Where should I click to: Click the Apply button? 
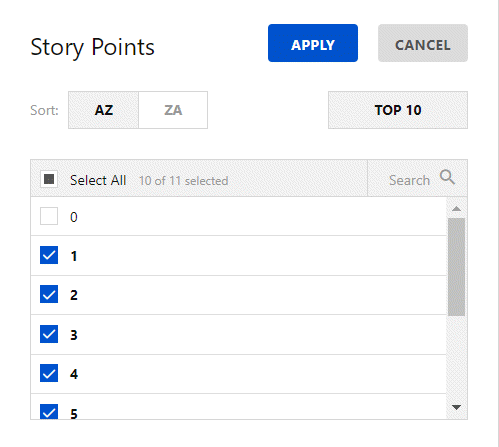313,43
